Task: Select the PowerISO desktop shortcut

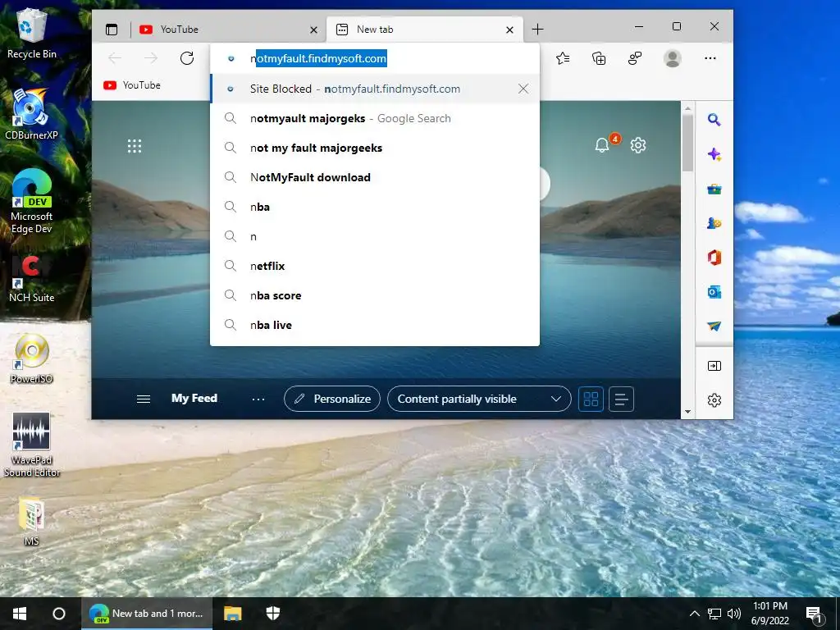Action: 31,359
